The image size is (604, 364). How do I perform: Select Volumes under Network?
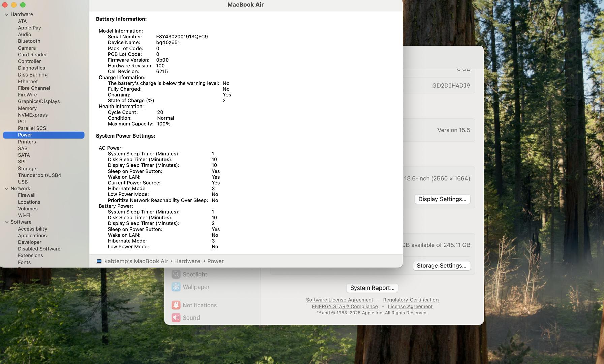(x=28, y=209)
